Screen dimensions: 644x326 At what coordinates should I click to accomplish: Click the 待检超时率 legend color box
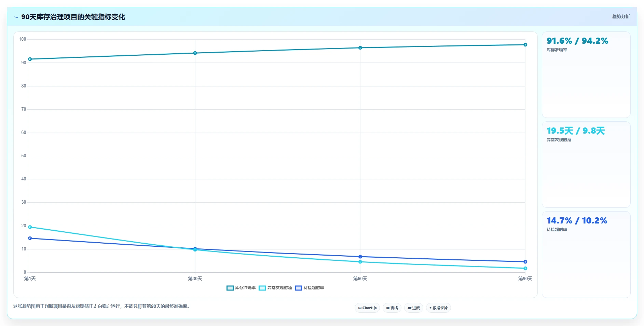tap(298, 288)
